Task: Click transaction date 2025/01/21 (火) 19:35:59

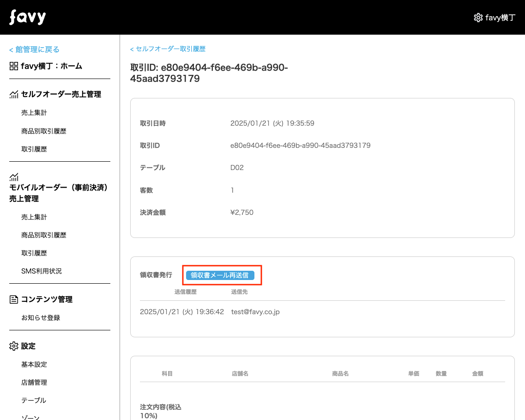Action: point(272,123)
